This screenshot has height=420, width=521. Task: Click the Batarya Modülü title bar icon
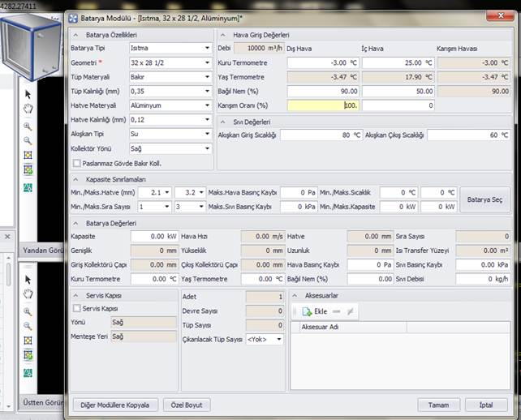click(x=73, y=18)
